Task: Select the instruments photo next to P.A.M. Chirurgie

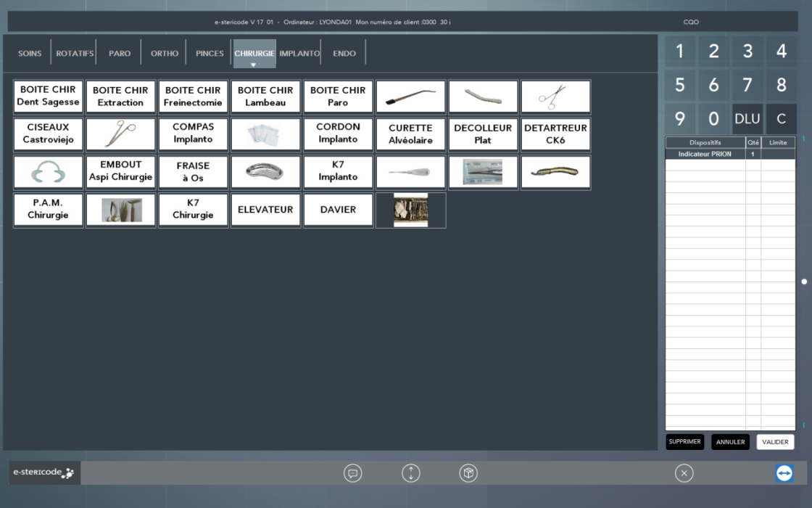Action: [x=120, y=210]
